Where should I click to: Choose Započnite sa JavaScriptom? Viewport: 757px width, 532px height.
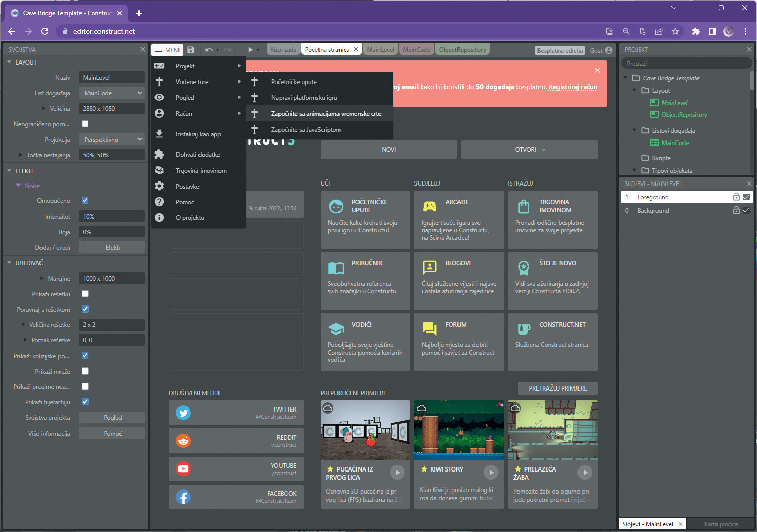click(x=320, y=129)
